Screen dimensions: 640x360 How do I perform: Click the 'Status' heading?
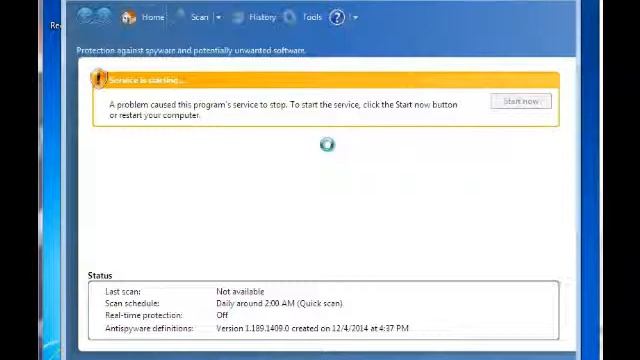[x=100, y=276]
